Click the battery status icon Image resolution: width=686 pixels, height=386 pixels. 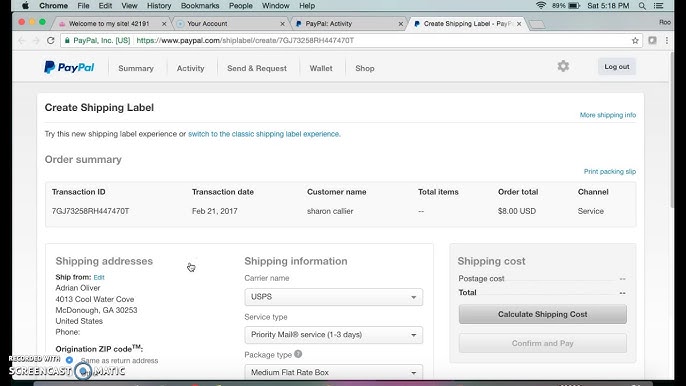tap(574, 6)
